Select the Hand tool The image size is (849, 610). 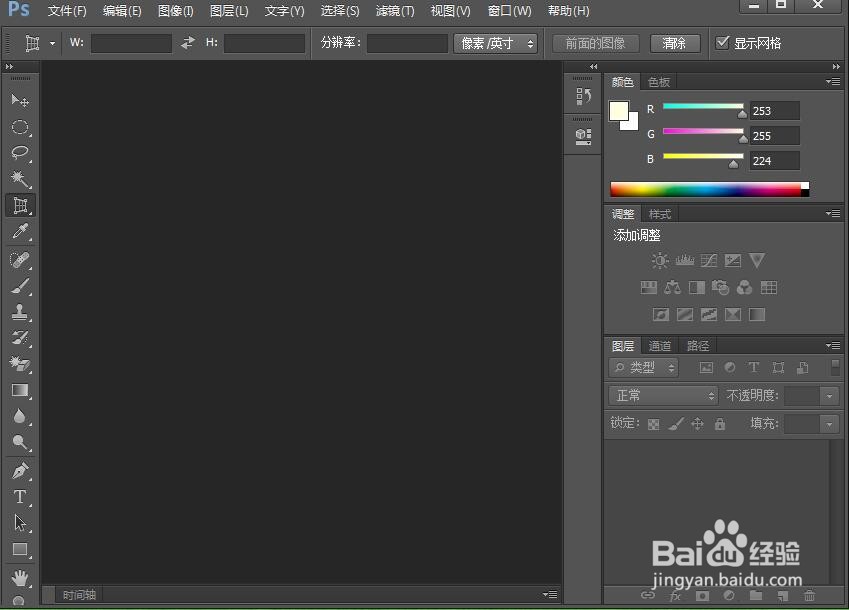pyautogui.click(x=20, y=578)
